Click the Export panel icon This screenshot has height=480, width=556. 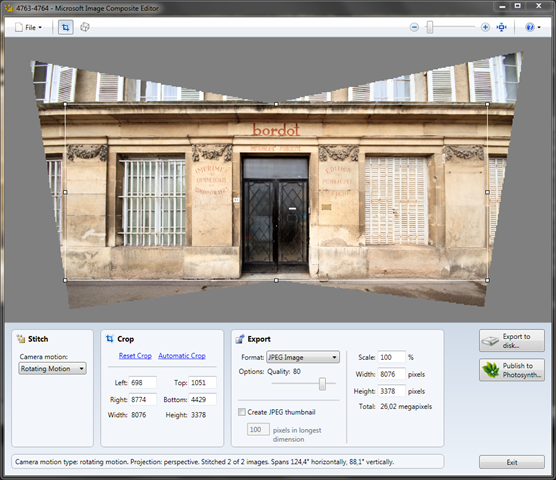pos(240,339)
